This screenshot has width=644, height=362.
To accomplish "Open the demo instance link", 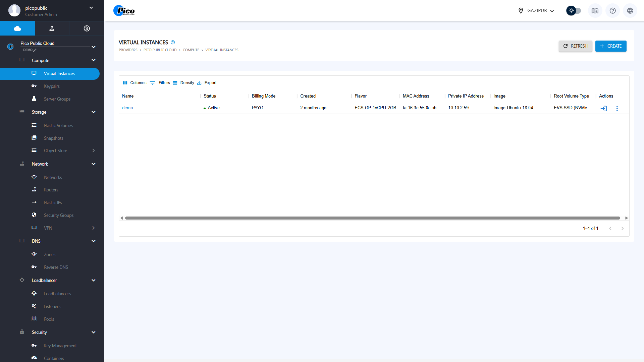I will (x=127, y=108).
